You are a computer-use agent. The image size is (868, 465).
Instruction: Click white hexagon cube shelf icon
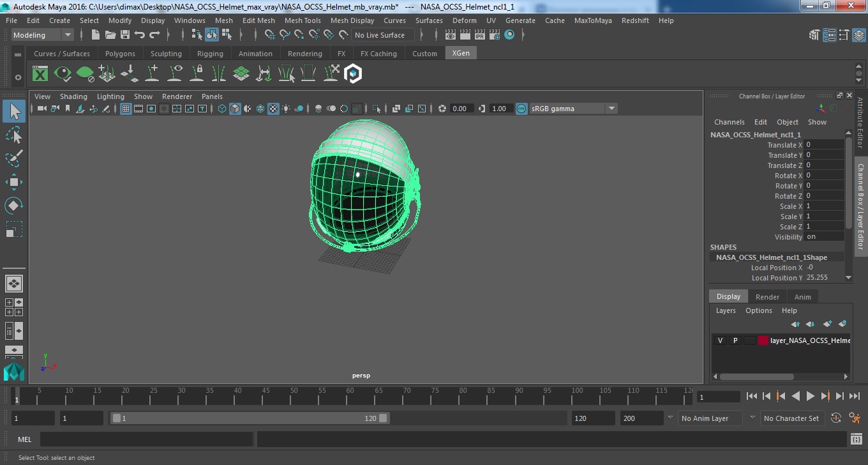pyautogui.click(x=353, y=74)
